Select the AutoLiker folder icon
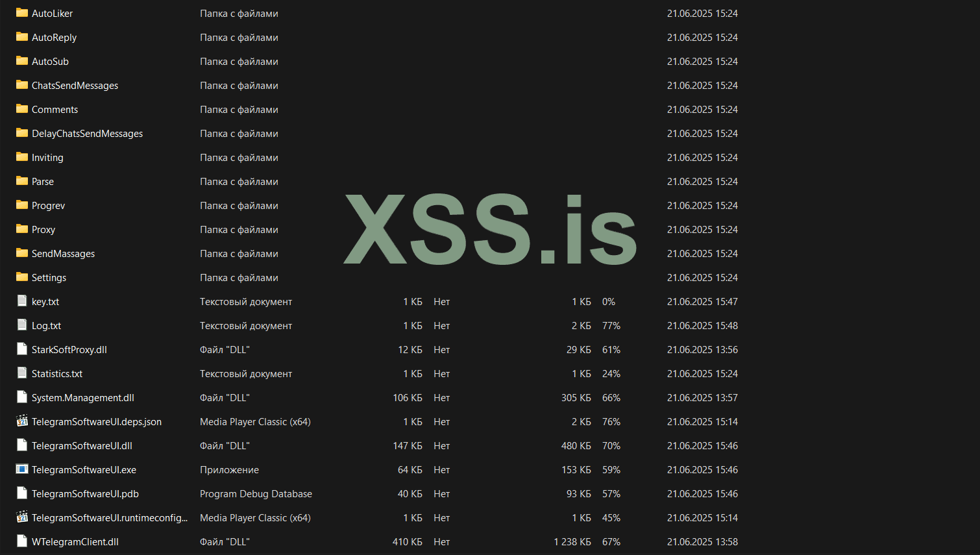This screenshot has height=555, width=980. tap(22, 13)
